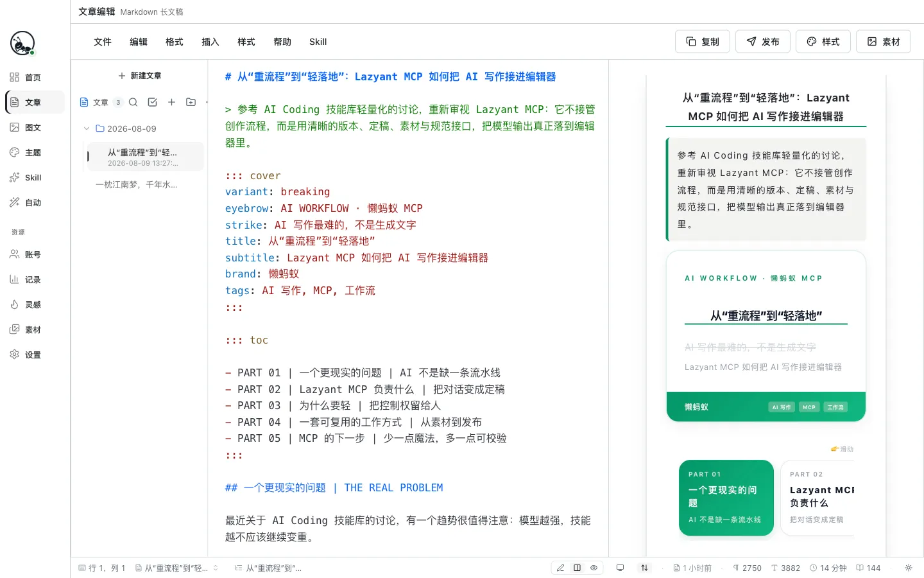Click the cover card title in preview
This screenshot has width=924, height=578.
click(766, 316)
